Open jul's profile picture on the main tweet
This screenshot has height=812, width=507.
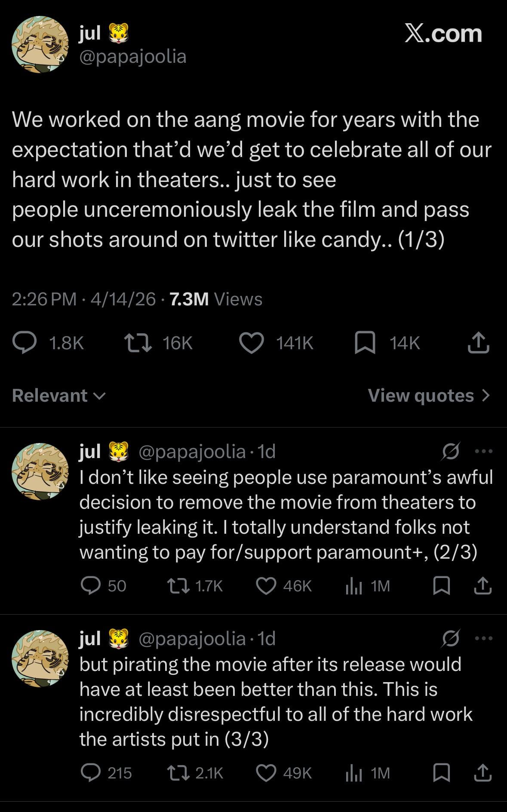pyautogui.click(x=40, y=44)
